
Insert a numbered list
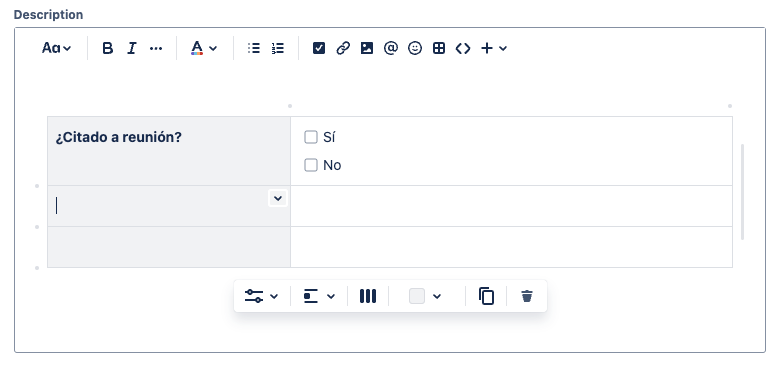(x=278, y=48)
